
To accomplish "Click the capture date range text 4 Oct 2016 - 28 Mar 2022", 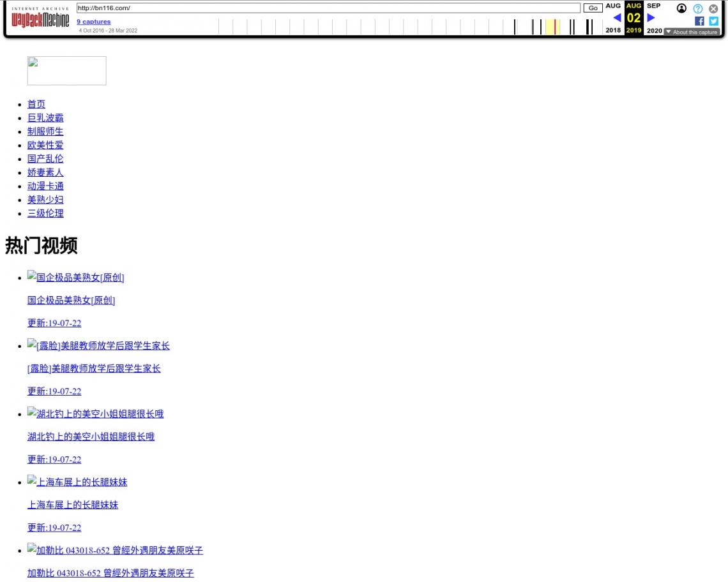I will pos(108,31).
